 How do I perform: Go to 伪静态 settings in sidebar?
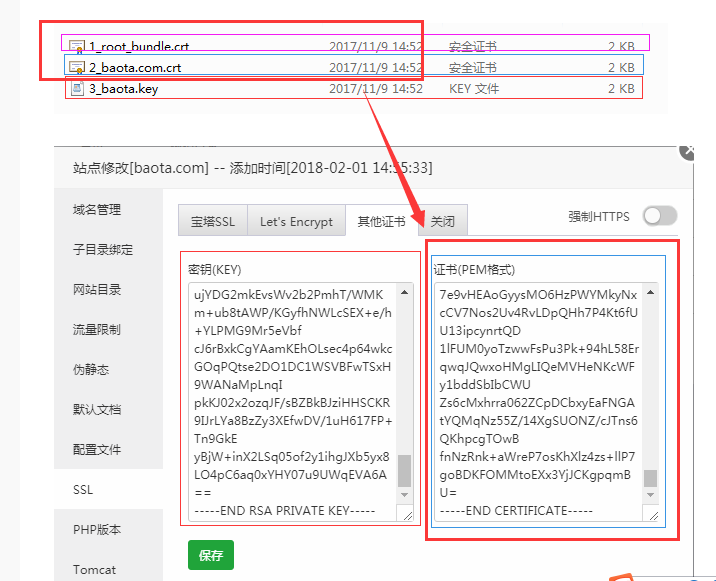click(89, 369)
